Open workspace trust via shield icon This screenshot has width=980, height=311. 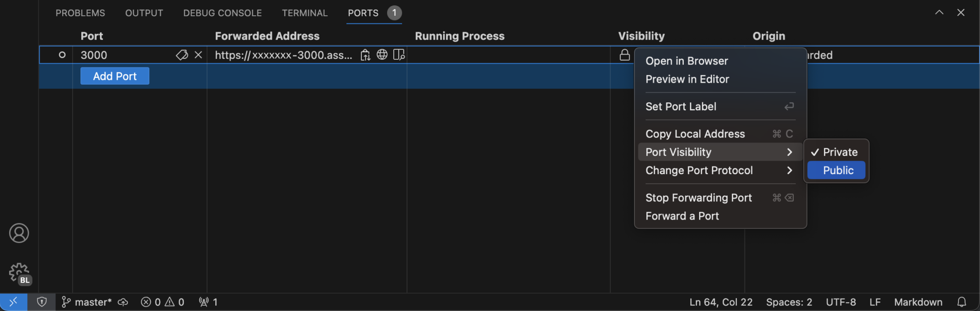(x=42, y=302)
